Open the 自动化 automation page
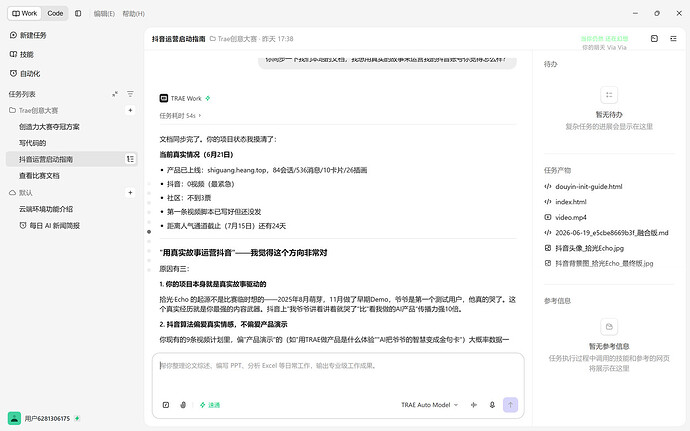The image size is (690, 431). click(x=25, y=74)
